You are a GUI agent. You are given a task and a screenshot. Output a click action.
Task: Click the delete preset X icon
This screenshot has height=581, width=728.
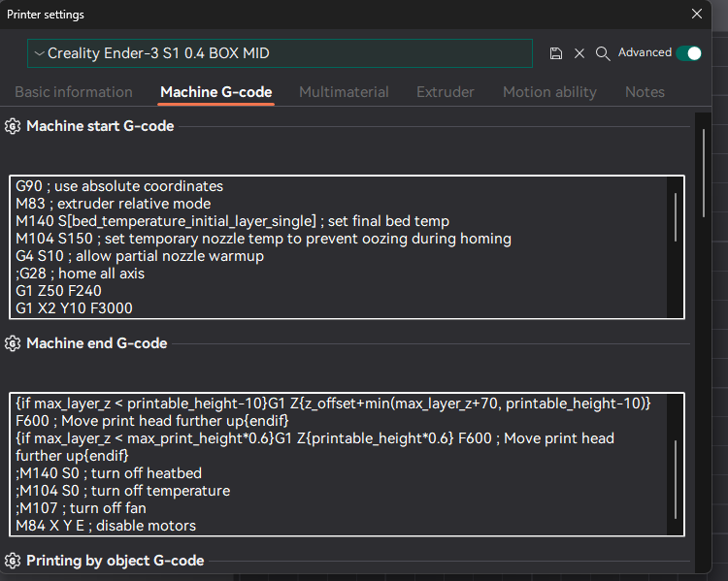[x=579, y=53]
